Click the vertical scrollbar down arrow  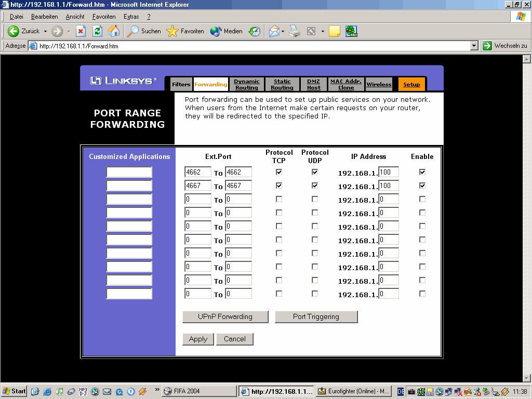tap(527, 378)
